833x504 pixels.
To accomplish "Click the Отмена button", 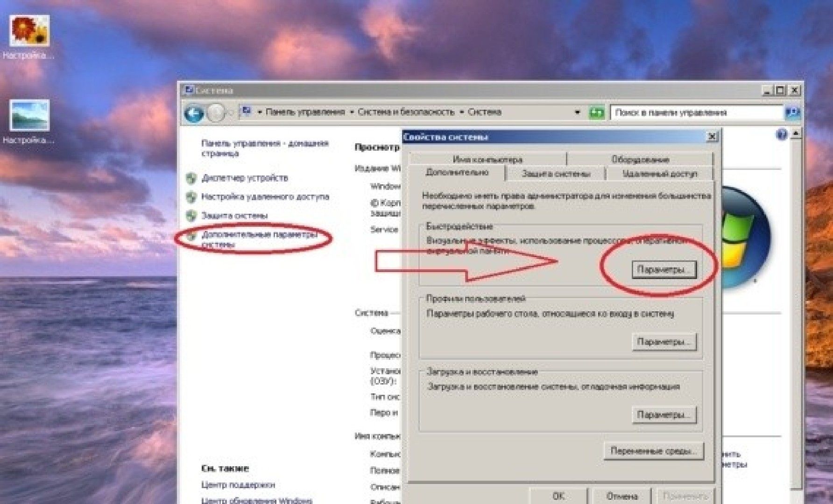I will [x=622, y=496].
